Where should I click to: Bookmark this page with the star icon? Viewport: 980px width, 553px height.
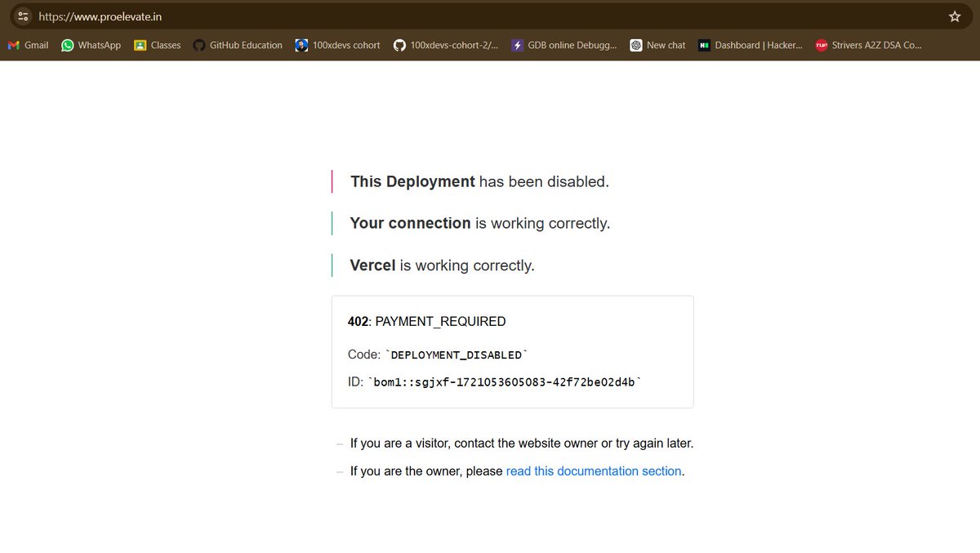(955, 16)
